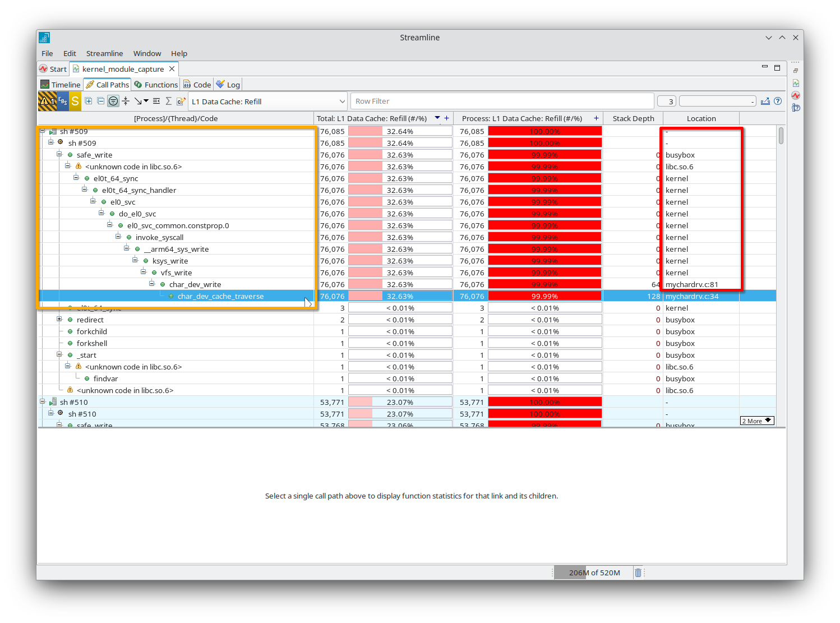Open the L1 Data Cache: Refill counter dropdown

point(342,101)
